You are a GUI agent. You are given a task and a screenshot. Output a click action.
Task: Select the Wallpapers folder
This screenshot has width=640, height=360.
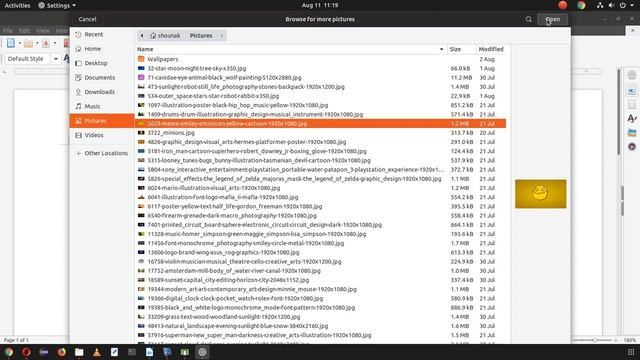[x=320, y=59]
